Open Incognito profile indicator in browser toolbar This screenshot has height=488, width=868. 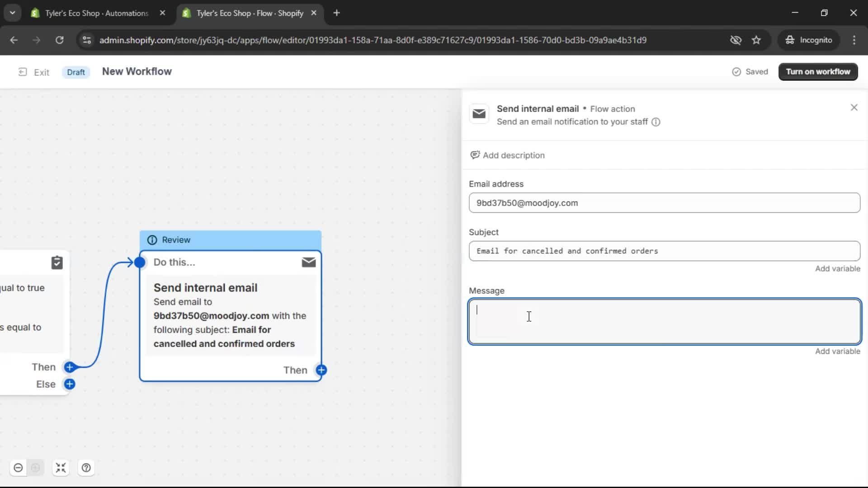tap(809, 40)
